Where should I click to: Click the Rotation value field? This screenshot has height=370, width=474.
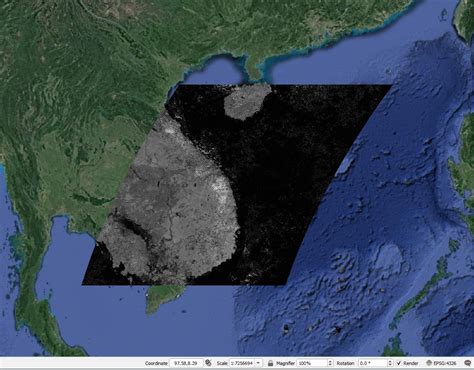click(373, 363)
